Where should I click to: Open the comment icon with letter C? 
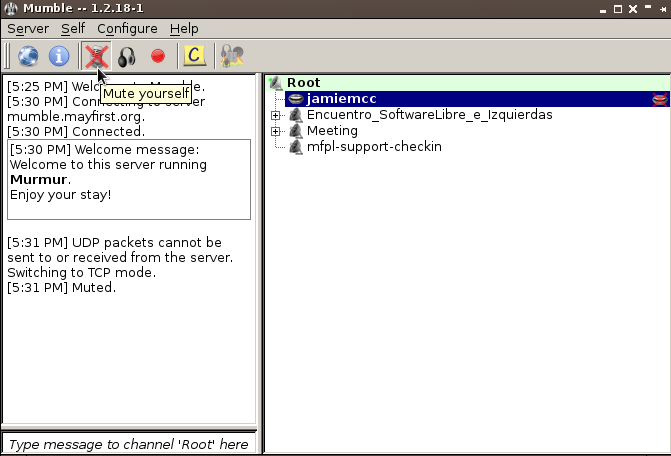(195, 56)
